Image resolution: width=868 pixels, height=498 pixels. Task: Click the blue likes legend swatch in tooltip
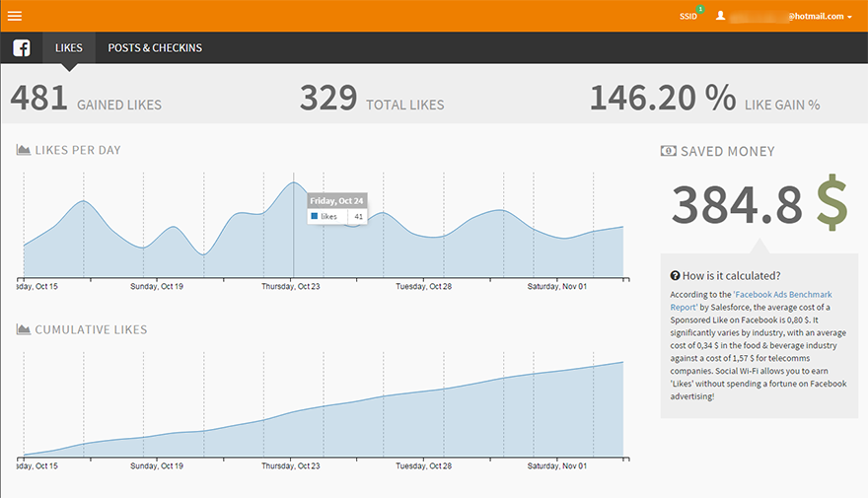coord(315,216)
